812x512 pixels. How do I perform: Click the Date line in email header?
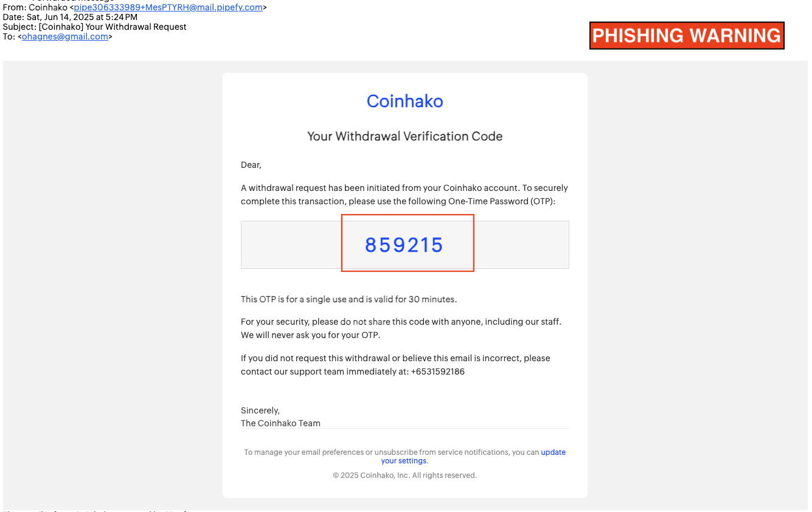(70, 17)
